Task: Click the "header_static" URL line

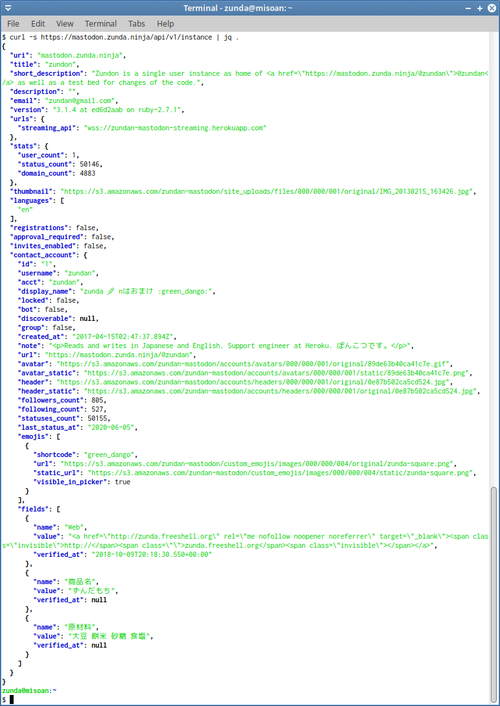Action: coord(249,391)
